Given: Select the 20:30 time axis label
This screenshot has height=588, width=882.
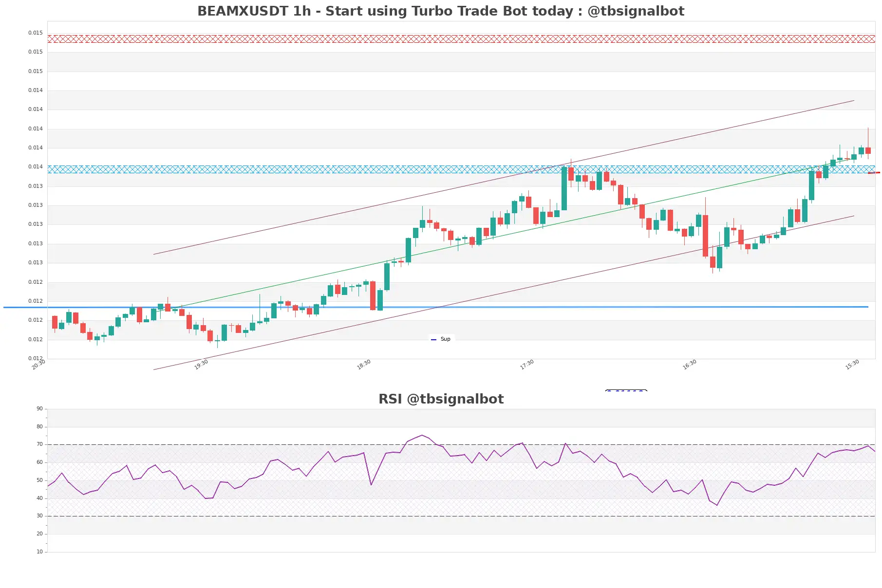Looking at the screenshot, I should tap(38, 365).
